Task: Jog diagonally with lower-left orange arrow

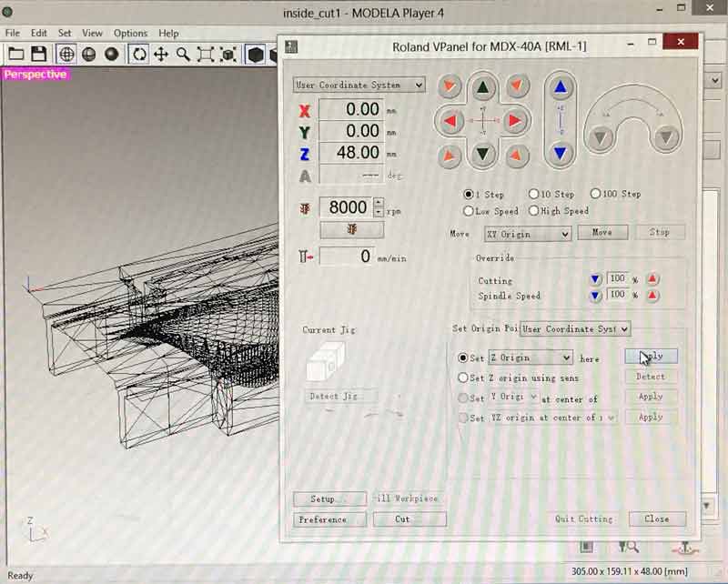Action: (450, 156)
